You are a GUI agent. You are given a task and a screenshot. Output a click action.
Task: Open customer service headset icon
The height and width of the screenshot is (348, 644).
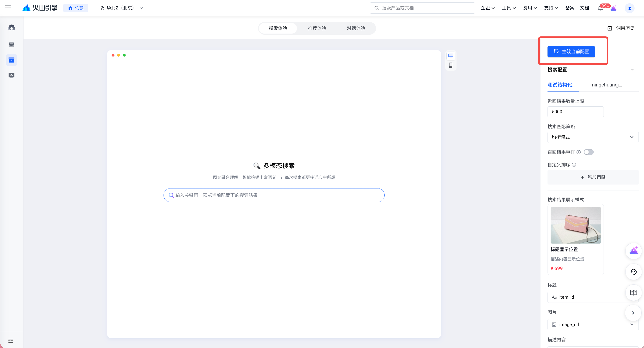pyautogui.click(x=633, y=272)
